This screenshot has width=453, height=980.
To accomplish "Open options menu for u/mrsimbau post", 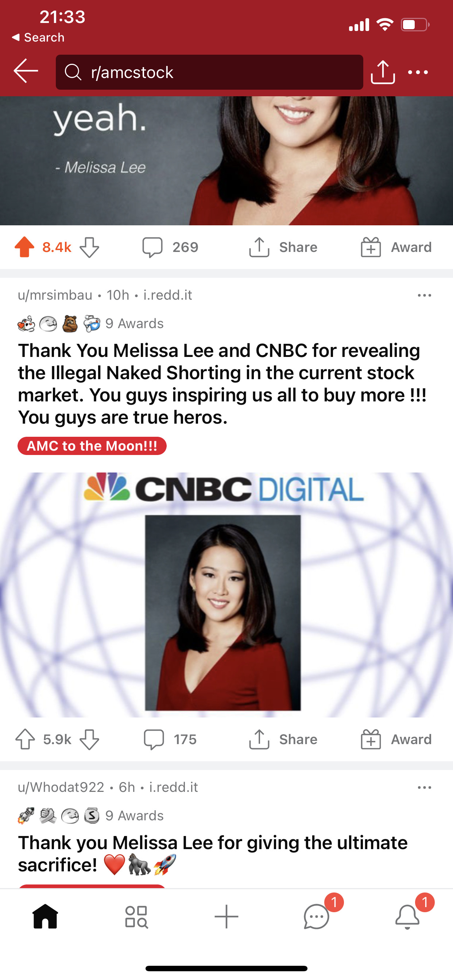I will click(x=425, y=295).
